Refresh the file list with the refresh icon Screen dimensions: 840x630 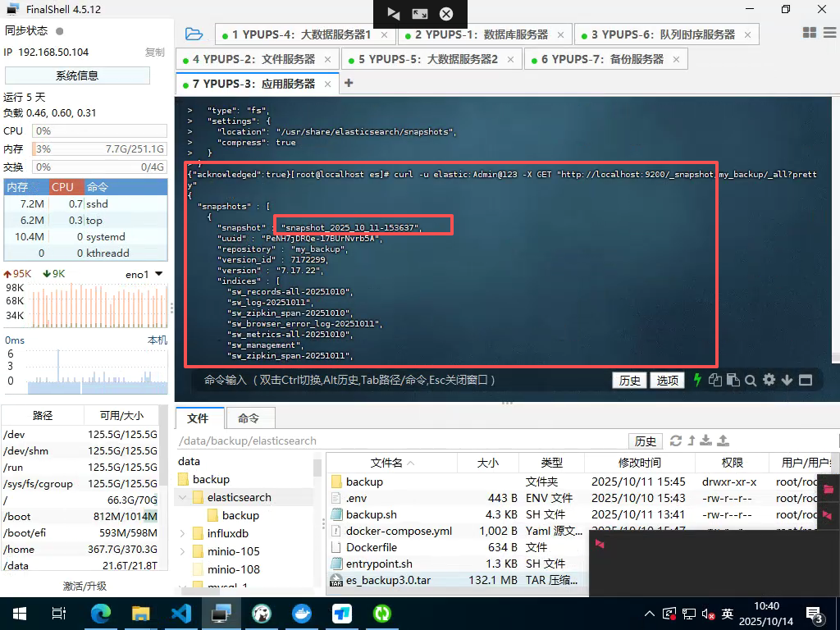tap(675, 441)
